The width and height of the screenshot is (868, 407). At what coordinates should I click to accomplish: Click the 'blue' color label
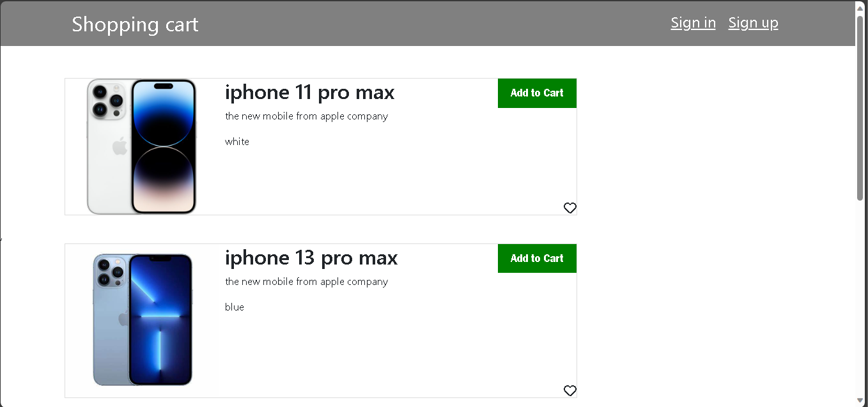[x=235, y=307]
